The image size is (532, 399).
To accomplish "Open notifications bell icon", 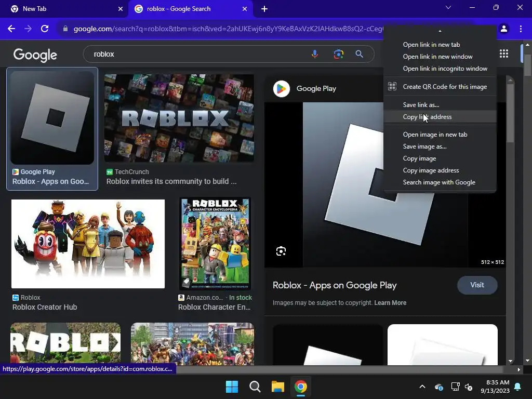I will coord(518,387).
